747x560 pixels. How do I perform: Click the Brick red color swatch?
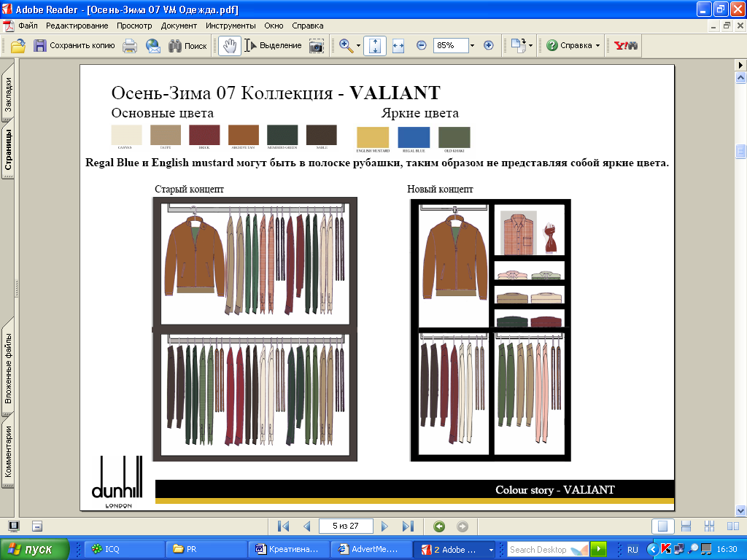click(x=204, y=135)
